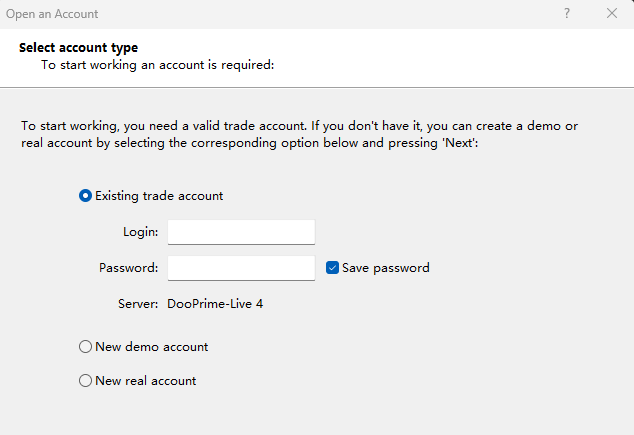Click the Existing trade account label text

(159, 196)
